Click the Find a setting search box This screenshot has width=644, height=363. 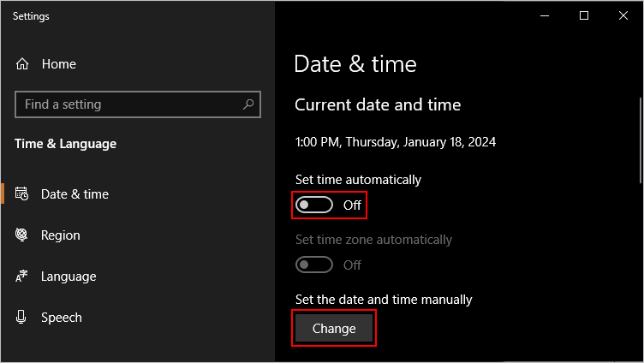pyautogui.click(x=128, y=104)
